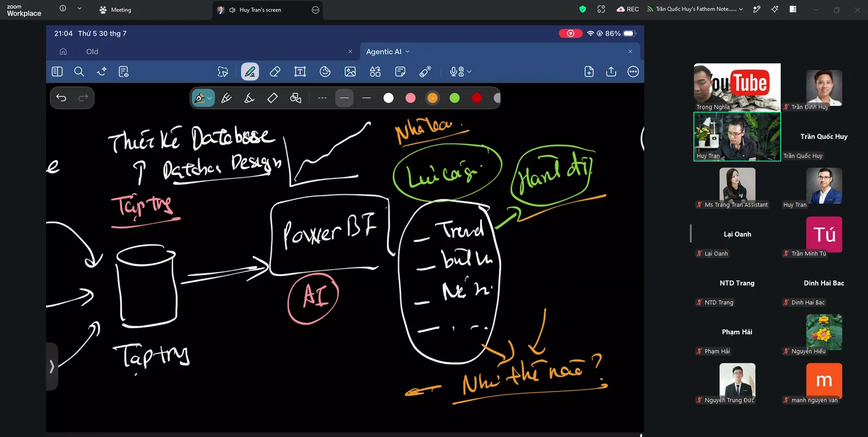The width and height of the screenshot is (868, 437).
Task: Pick the orange pen color
Action: click(x=432, y=98)
